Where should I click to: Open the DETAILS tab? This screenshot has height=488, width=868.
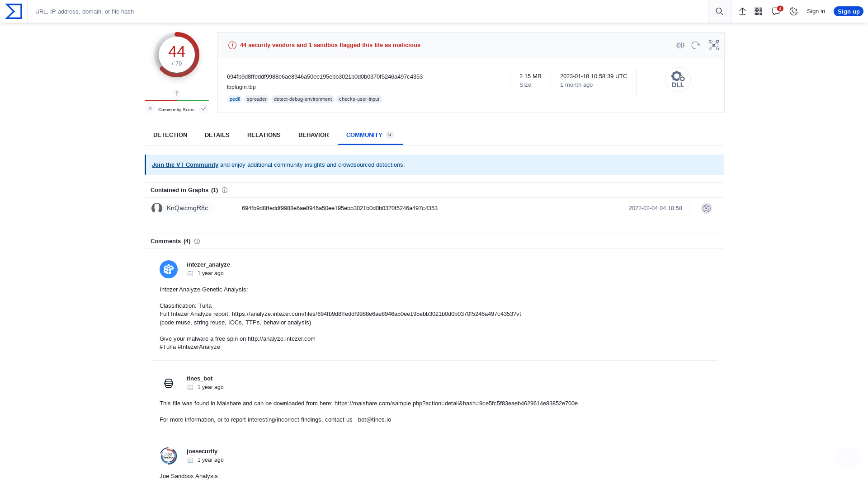pos(217,135)
